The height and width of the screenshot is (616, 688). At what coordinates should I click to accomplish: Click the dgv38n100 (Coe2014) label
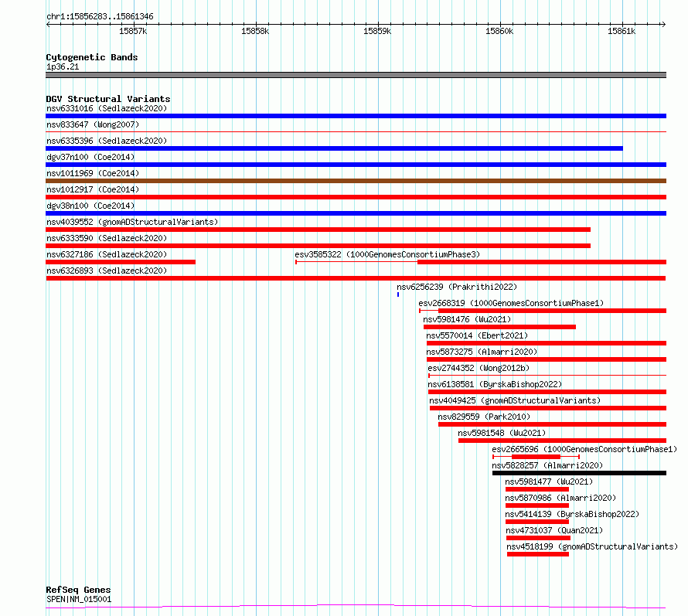pyautogui.click(x=90, y=206)
